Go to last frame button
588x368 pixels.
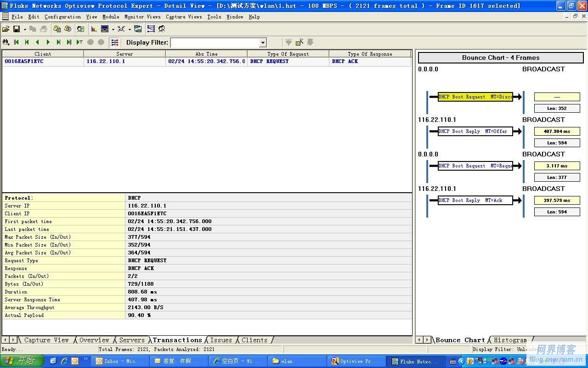click(69, 42)
